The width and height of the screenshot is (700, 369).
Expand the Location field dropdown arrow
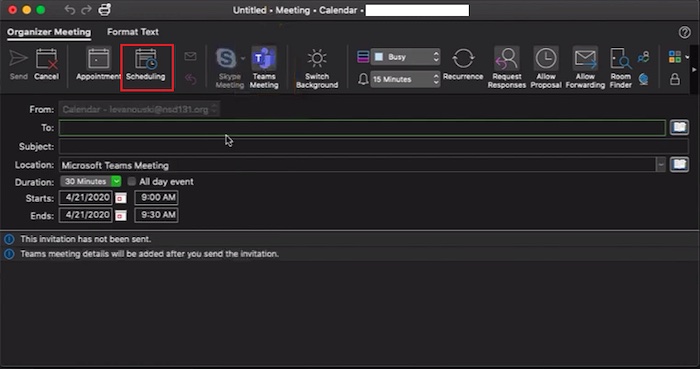coord(661,165)
